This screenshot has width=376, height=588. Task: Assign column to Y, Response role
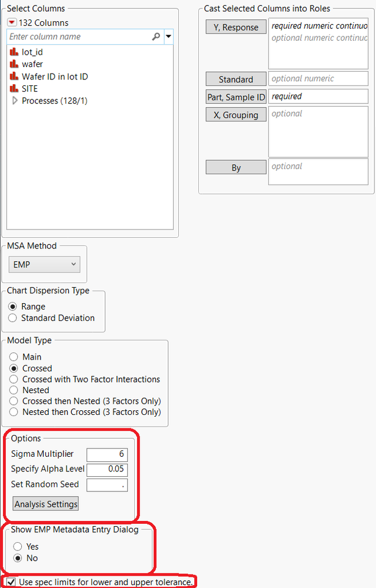point(236,27)
